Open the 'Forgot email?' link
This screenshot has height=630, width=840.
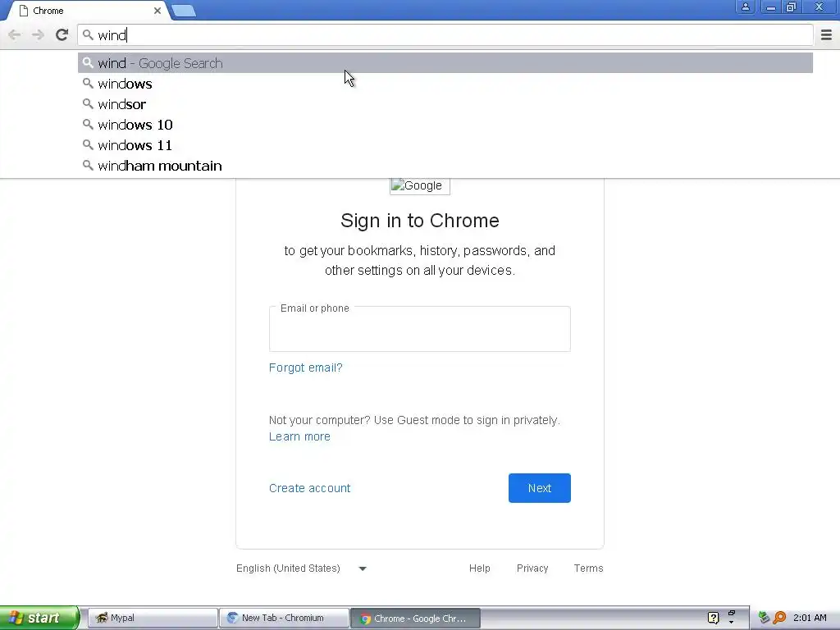coord(305,367)
